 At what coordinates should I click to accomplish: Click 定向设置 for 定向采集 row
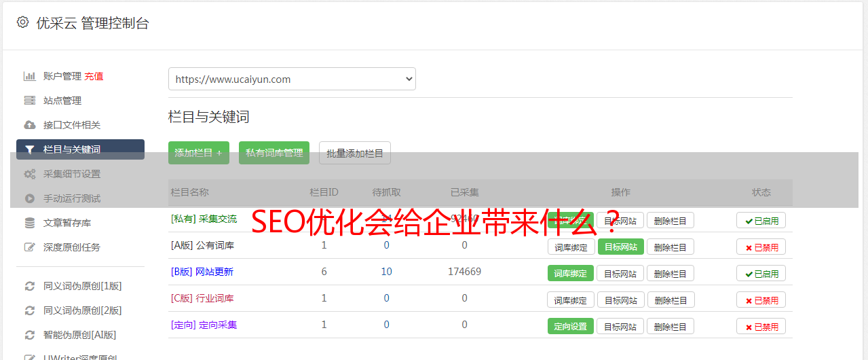(571, 326)
